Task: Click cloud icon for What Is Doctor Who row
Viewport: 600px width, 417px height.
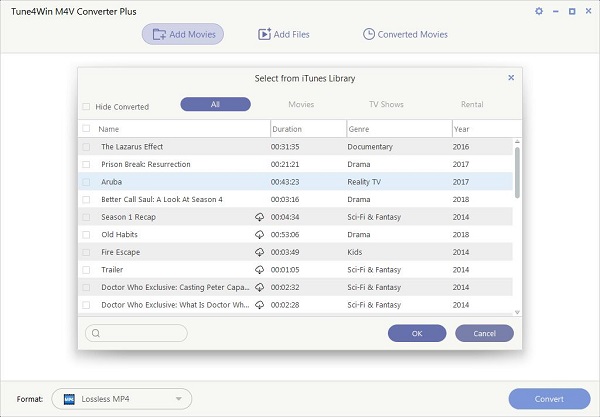Action: (259, 305)
